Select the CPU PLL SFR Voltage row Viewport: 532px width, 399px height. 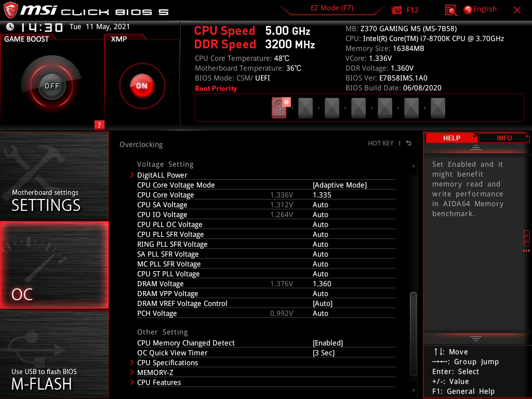(266, 234)
